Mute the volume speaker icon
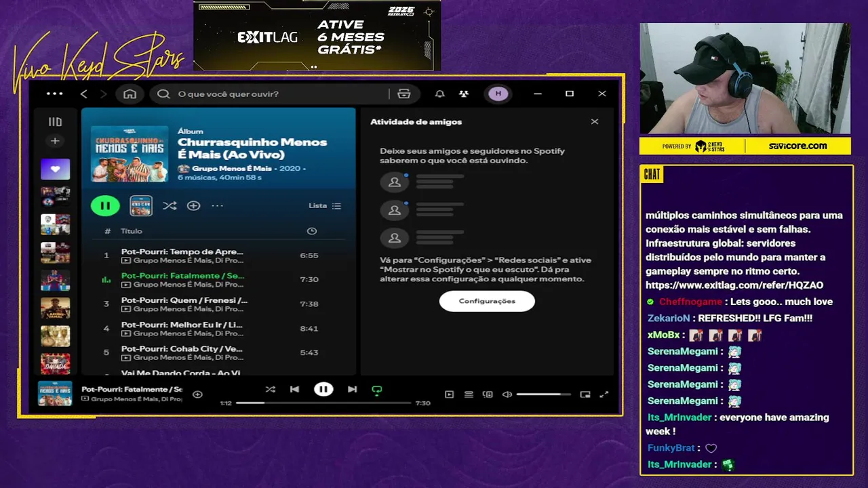Screen dimensions: 868x488 [x=507, y=394]
